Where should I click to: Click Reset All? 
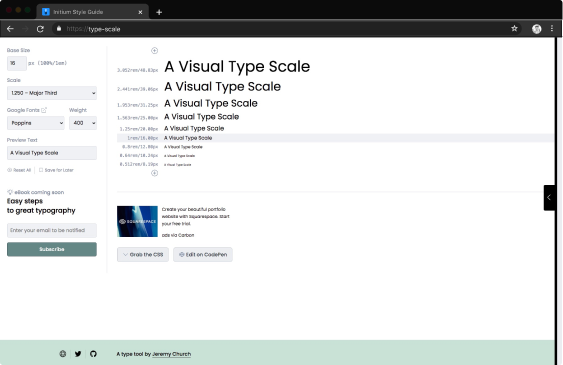pos(19,170)
